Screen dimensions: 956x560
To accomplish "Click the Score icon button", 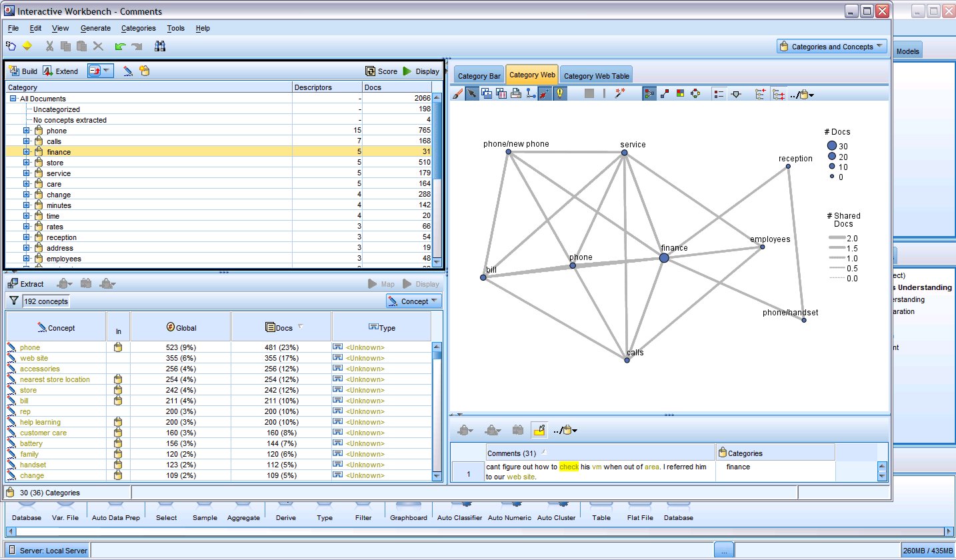I will (x=381, y=71).
